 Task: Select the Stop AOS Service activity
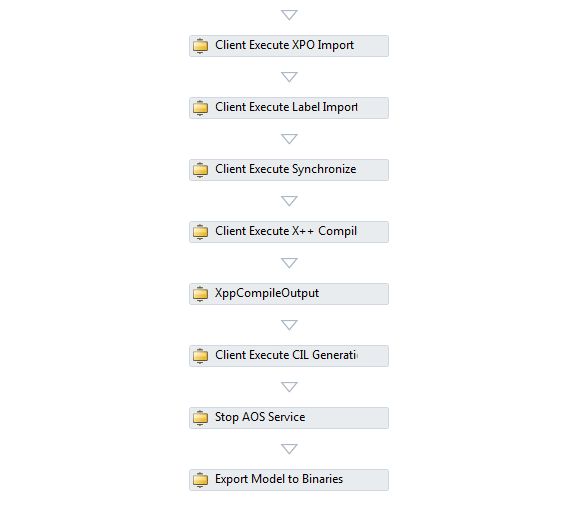(289, 418)
